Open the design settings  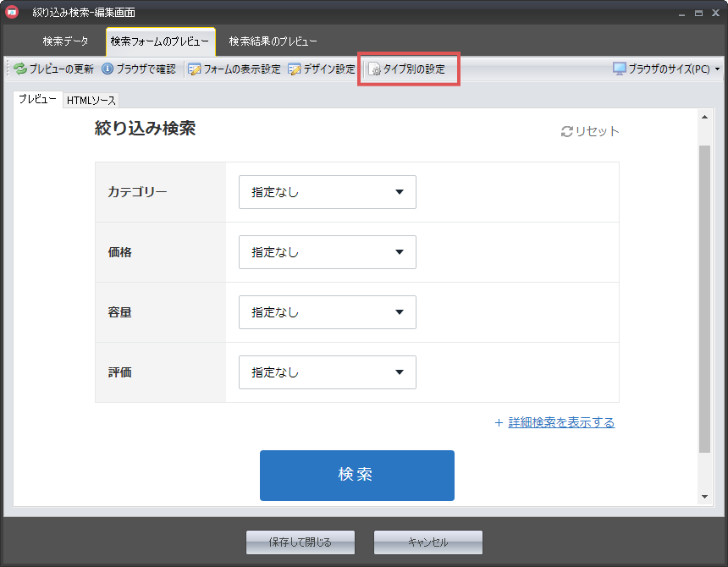click(x=322, y=69)
